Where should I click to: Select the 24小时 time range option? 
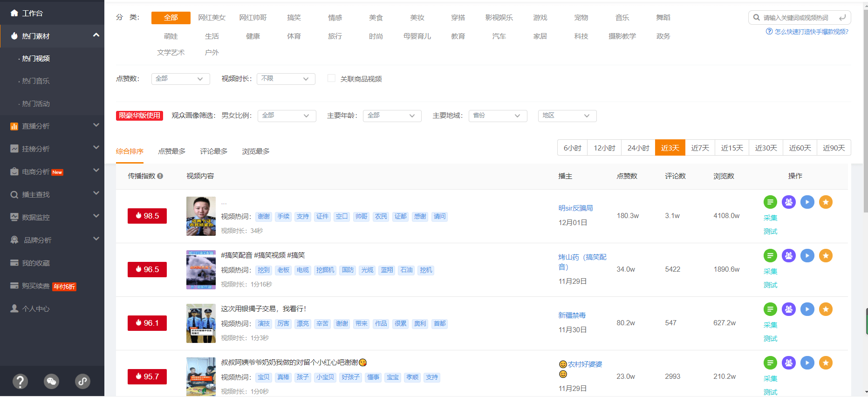tap(638, 148)
